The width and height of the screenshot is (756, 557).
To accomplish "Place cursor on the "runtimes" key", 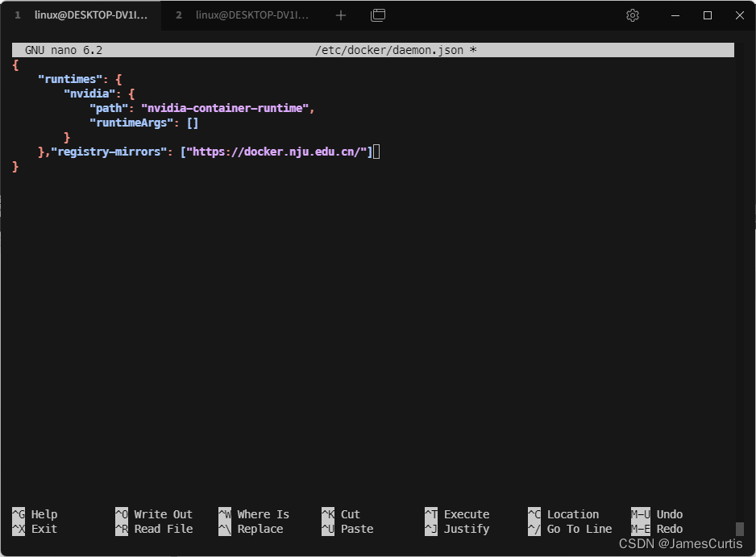I will pyautogui.click(x=70, y=79).
